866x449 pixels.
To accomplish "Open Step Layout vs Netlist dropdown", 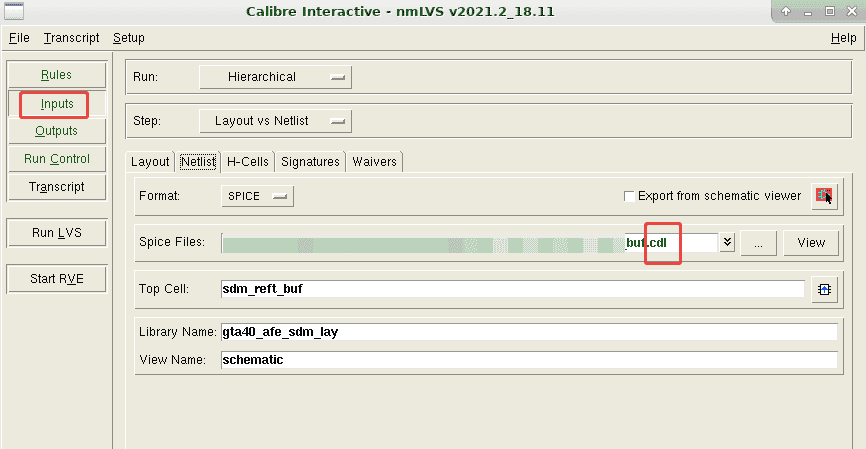I will [x=275, y=121].
